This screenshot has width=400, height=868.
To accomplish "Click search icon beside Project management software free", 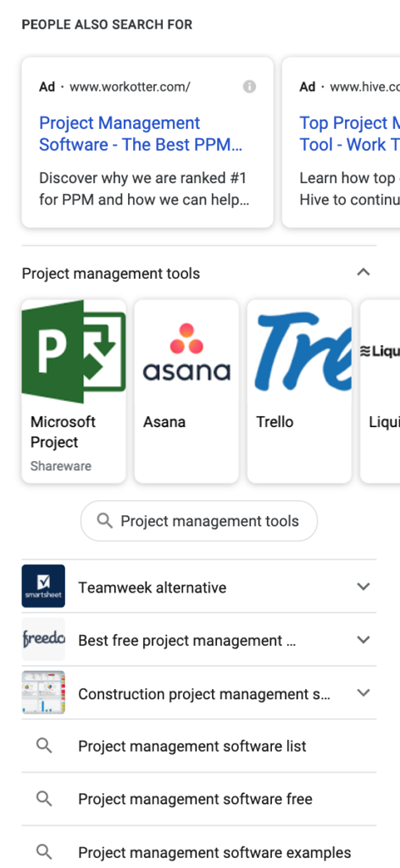I will 44,799.
